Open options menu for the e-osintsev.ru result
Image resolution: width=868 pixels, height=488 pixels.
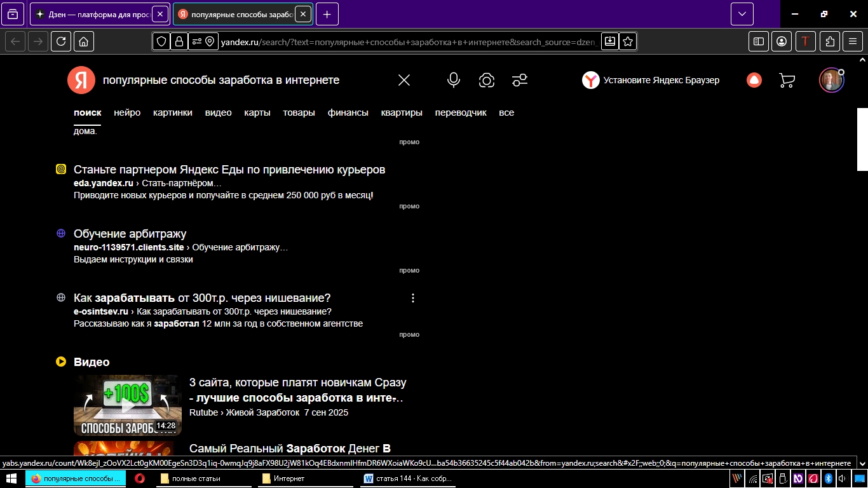[x=412, y=297]
